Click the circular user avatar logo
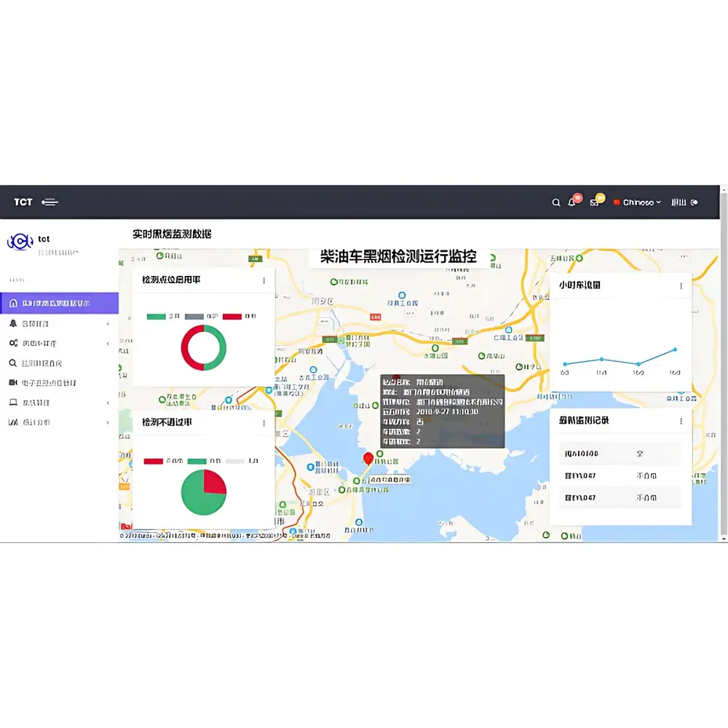Image resolution: width=728 pixels, height=728 pixels. (x=20, y=242)
